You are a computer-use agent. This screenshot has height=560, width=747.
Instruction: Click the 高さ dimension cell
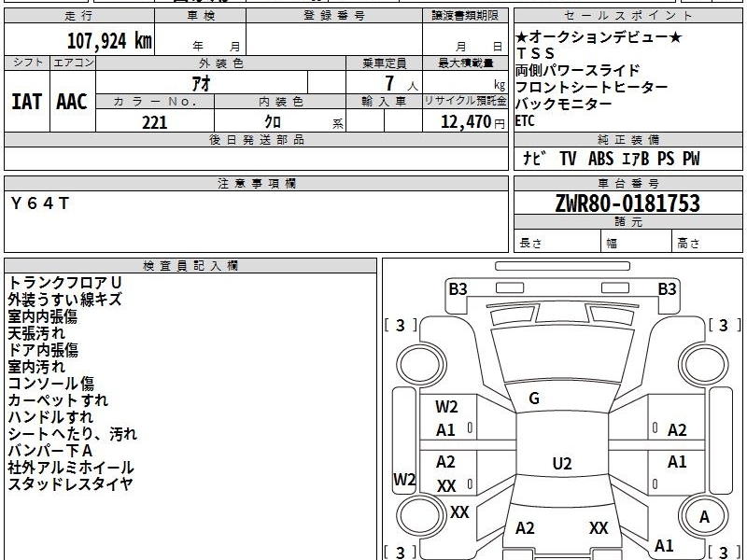point(707,242)
